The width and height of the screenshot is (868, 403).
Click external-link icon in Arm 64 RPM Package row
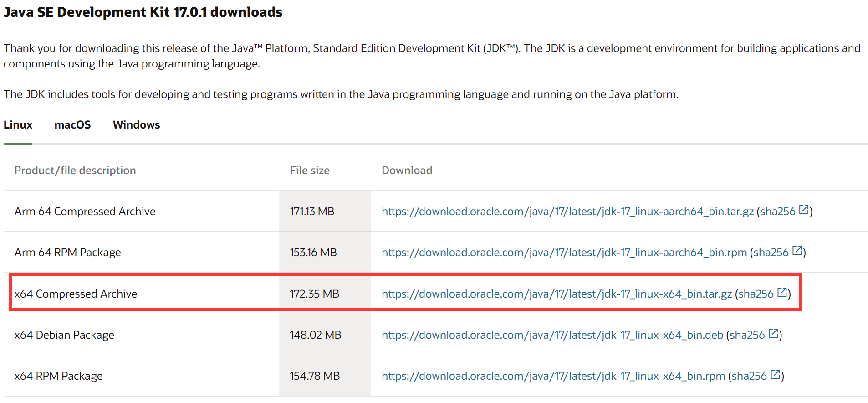797,251
